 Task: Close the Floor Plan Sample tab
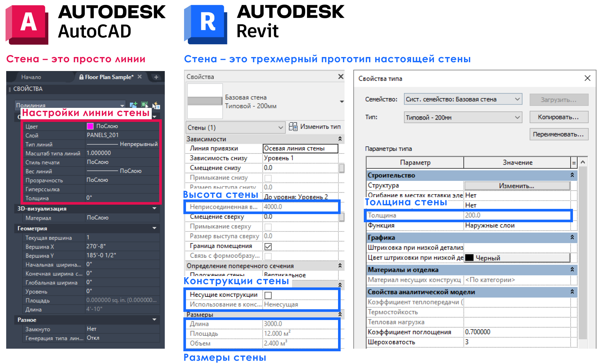coord(140,77)
